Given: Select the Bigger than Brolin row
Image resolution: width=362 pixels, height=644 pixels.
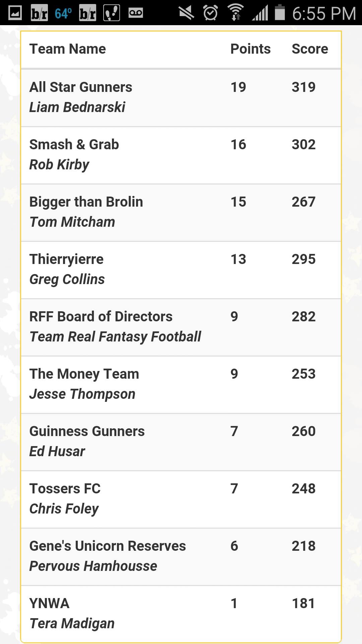Looking at the screenshot, I should pyautogui.click(x=181, y=213).
